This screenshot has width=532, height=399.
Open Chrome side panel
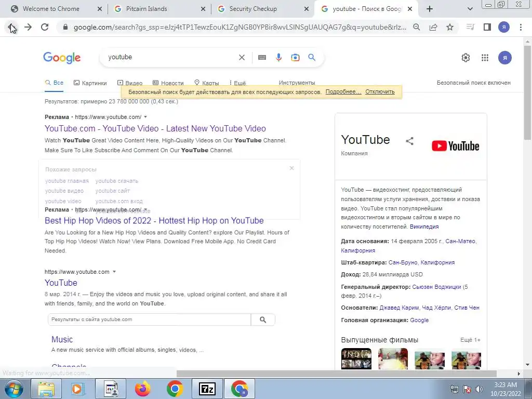point(487,27)
